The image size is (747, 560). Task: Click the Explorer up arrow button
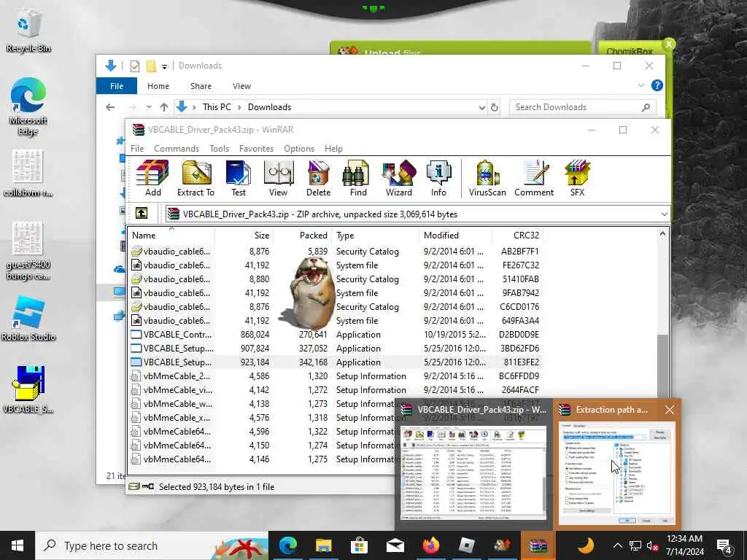[164, 107]
